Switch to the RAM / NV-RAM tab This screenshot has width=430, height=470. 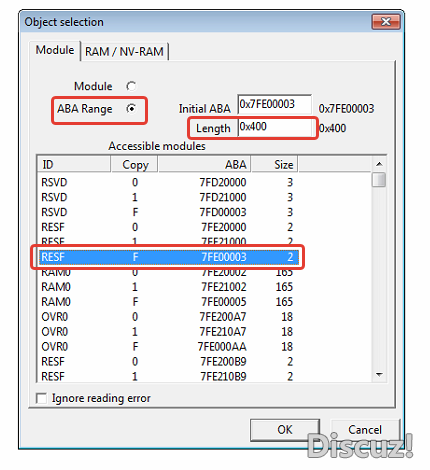click(124, 52)
